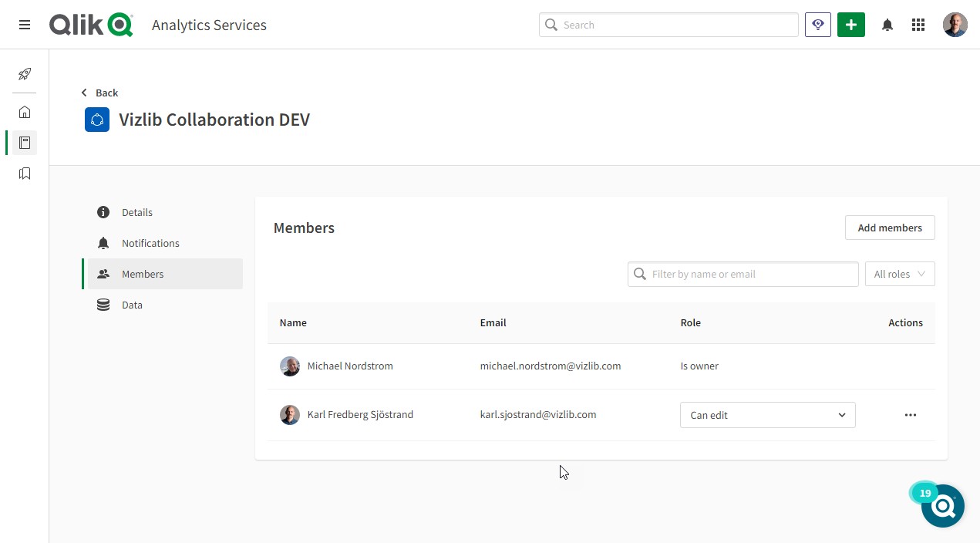
Task: Click michael.nordstrom@vizlib.com email
Action: coord(551,366)
